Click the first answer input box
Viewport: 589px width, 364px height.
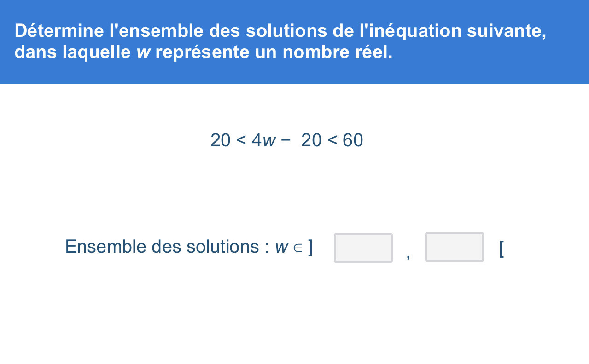click(363, 248)
